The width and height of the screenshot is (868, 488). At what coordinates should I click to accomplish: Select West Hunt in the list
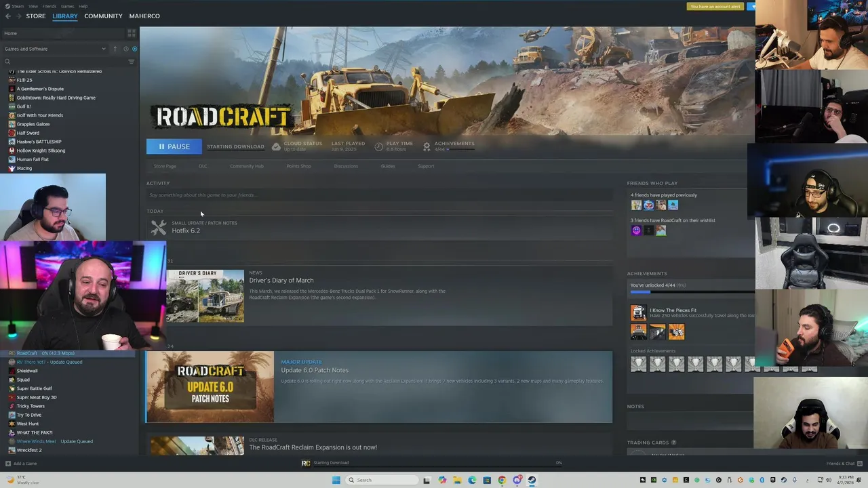click(27, 424)
